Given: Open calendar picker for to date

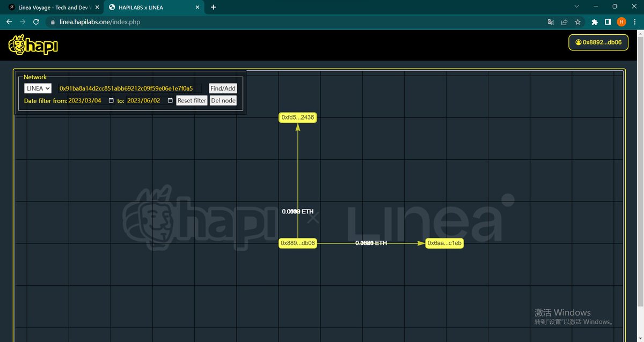Looking at the screenshot, I should pos(171,101).
